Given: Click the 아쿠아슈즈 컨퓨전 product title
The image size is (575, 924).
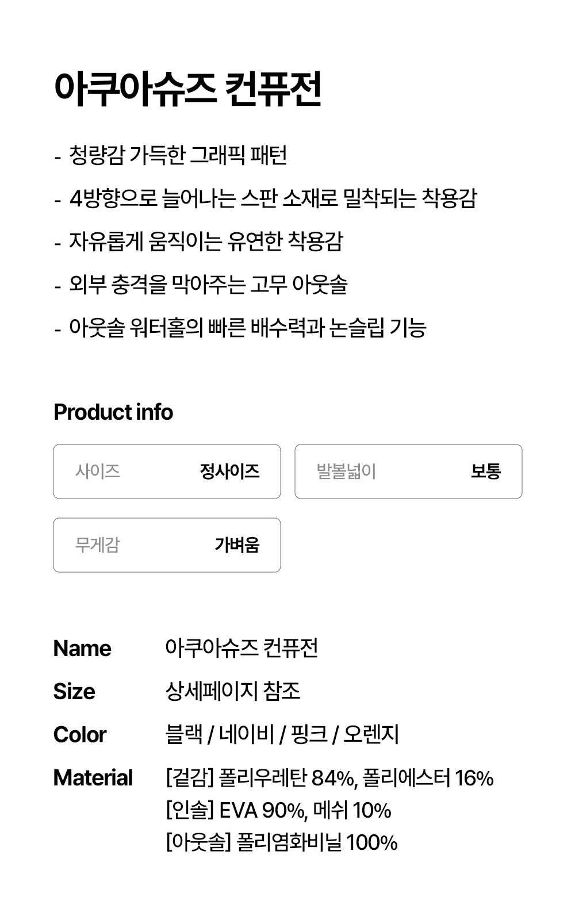Looking at the screenshot, I should click(187, 89).
